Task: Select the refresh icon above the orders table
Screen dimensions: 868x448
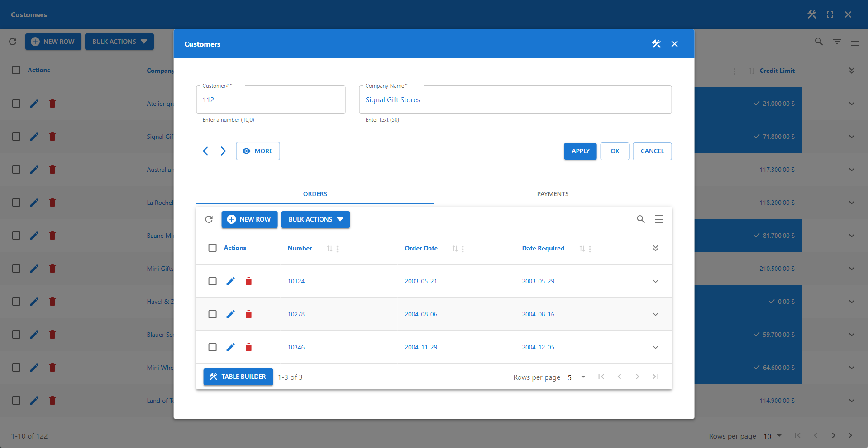Action: click(x=209, y=219)
